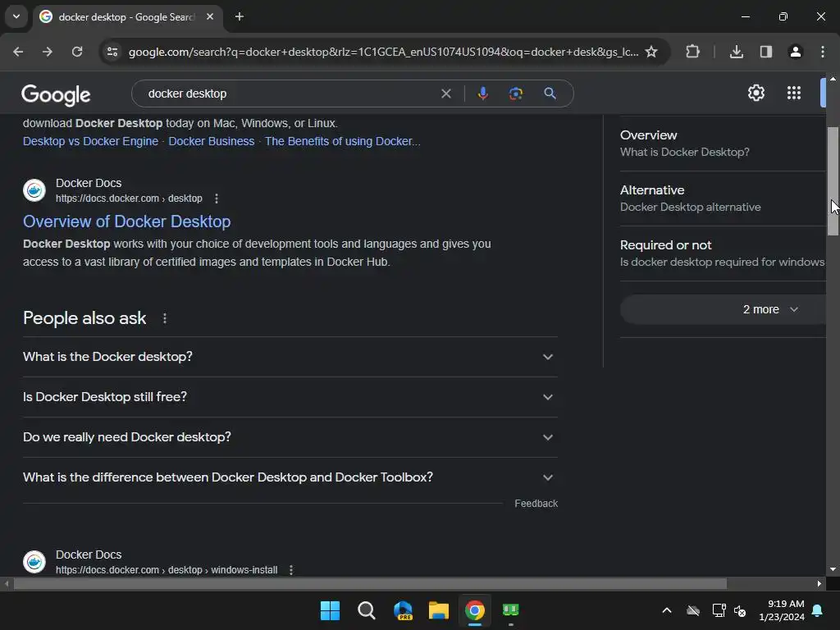Launch Edge Preview from the taskbar

point(403,610)
